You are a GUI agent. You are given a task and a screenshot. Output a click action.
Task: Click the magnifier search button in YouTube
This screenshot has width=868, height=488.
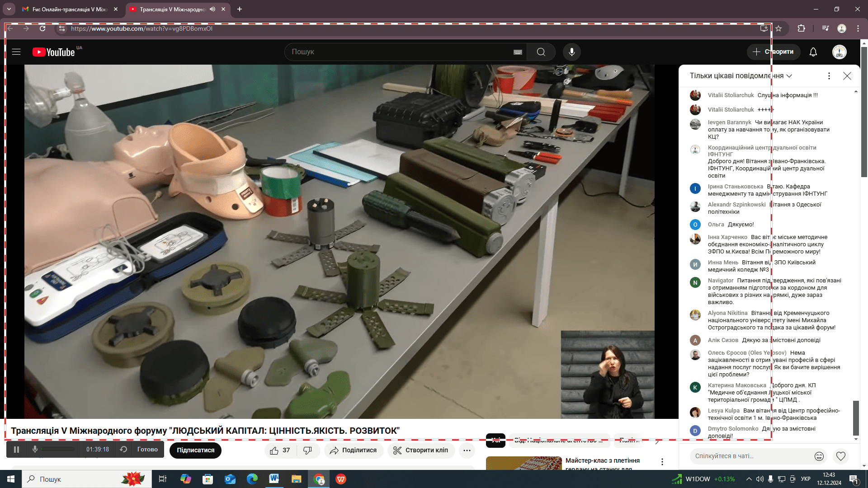coord(541,52)
